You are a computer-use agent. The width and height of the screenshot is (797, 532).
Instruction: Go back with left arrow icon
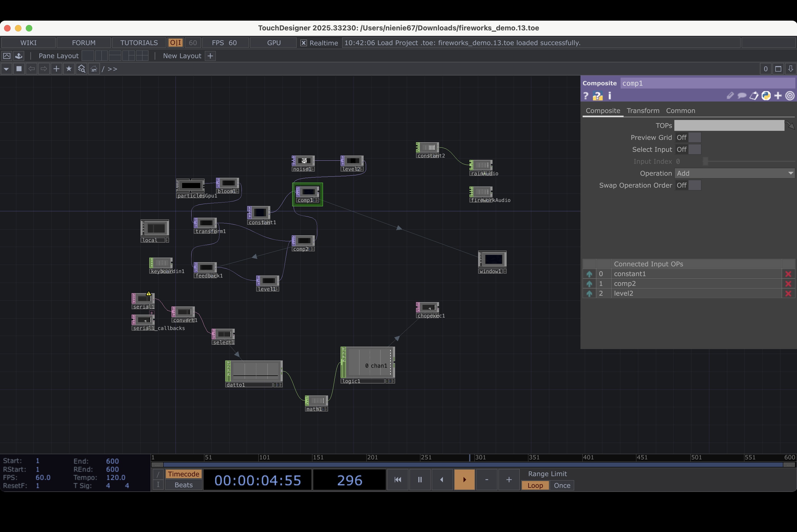pos(31,69)
